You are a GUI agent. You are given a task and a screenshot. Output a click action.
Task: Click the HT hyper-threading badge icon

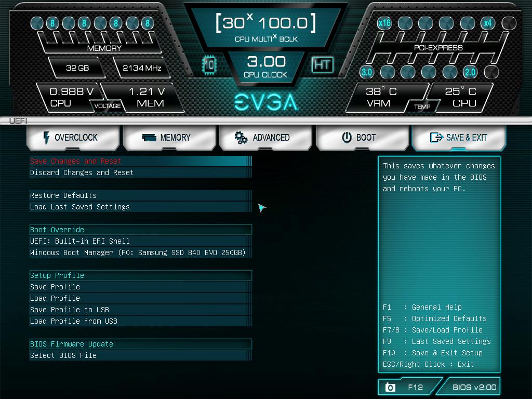[x=322, y=65]
